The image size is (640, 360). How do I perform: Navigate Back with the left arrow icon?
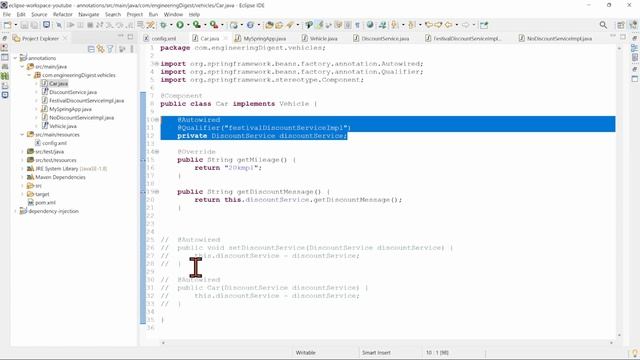click(448, 25)
